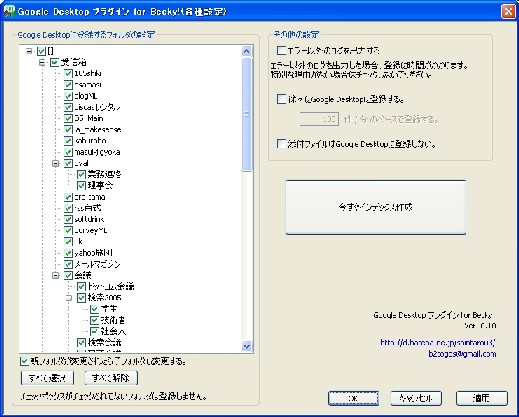Confirm settings with the OK button
Image resolution: width=519 pixels, height=417 pixels.
click(353, 398)
